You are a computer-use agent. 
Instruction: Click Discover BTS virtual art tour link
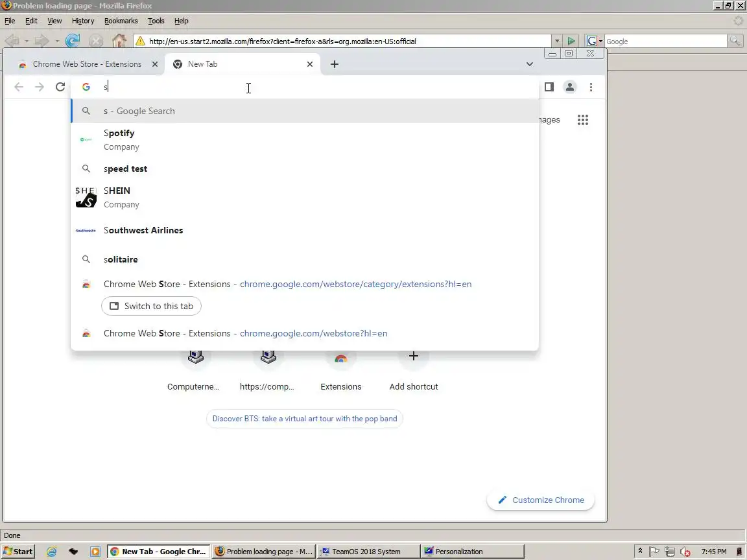[305, 419]
